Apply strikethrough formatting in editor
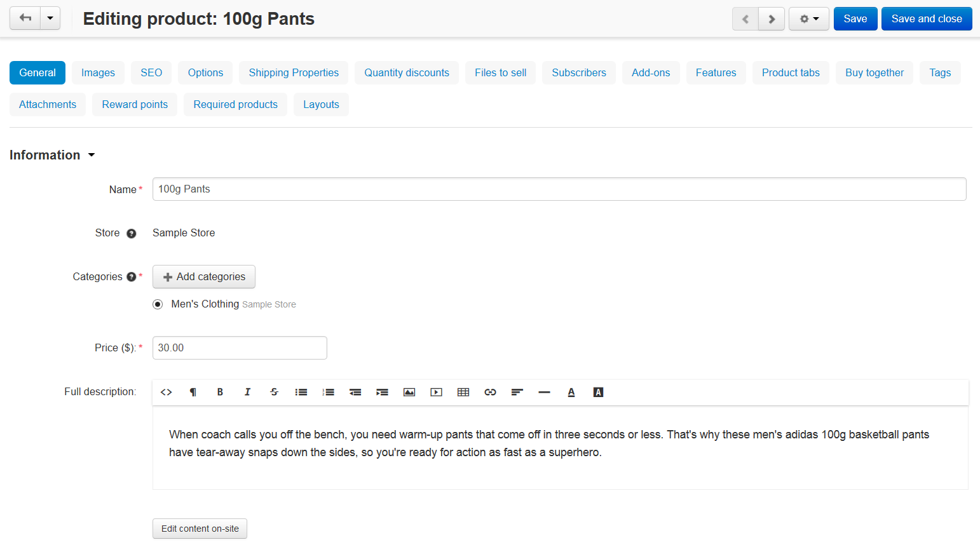The height and width of the screenshot is (547, 980). 274,392
